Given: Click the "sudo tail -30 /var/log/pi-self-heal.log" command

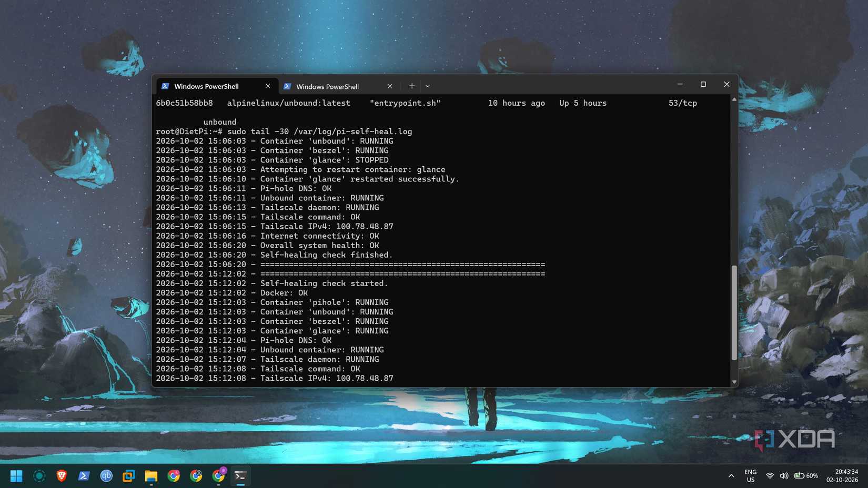Looking at the screenshot, I should [319, 131].
